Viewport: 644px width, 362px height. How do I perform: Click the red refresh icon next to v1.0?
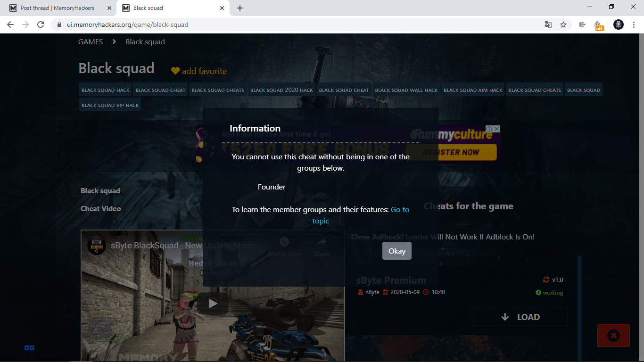click(x=546, y=280)
